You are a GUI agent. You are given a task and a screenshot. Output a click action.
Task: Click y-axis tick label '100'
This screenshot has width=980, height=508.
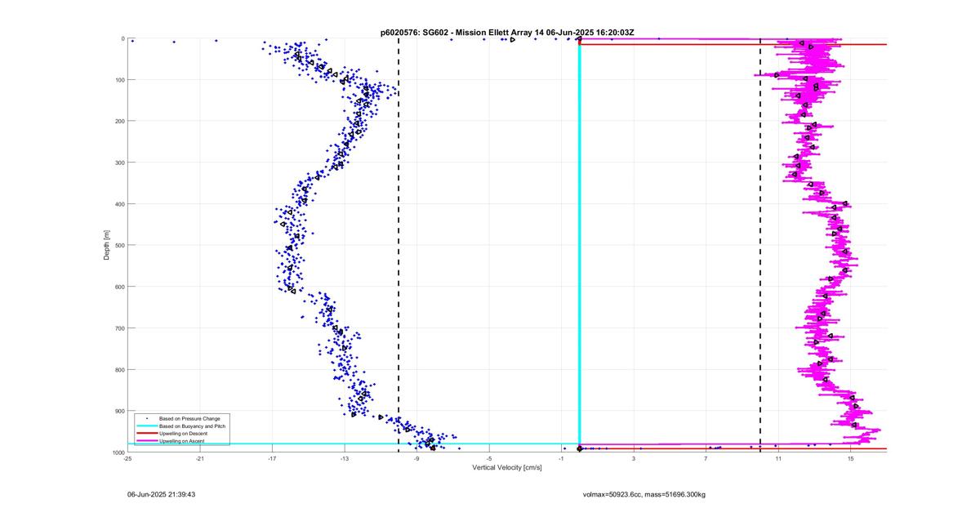coord(118,80)
